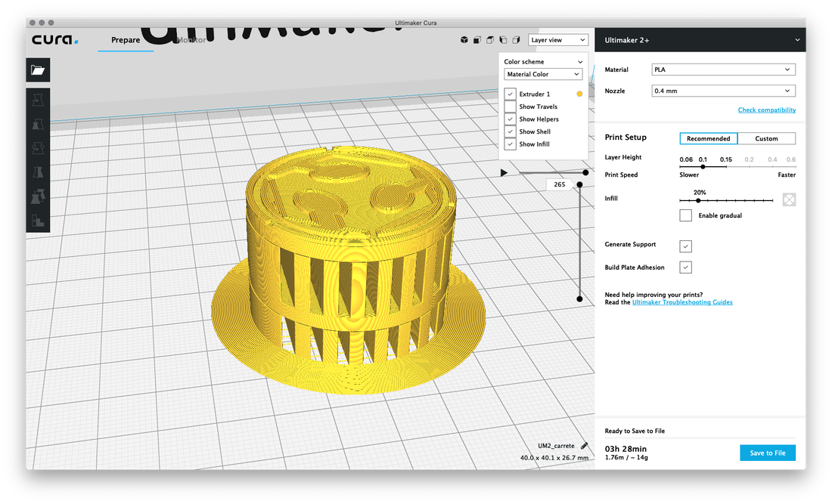The image size is (832, 504).
Task: Click the 40.0 x 40.1 x 26.7 mm dimensions
Action: point(554,457)
